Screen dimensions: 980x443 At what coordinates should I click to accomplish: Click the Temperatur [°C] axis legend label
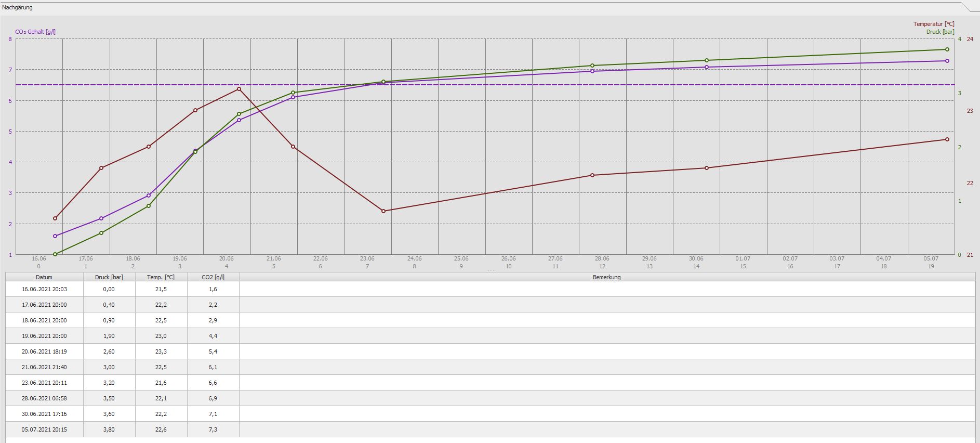pyautogui.click(x=934, y=24)
